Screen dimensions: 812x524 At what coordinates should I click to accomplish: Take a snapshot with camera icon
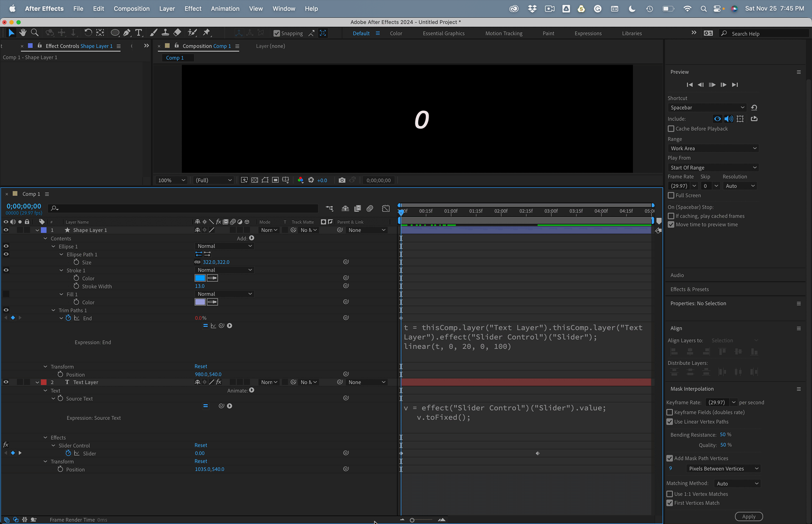click(342, 180)
